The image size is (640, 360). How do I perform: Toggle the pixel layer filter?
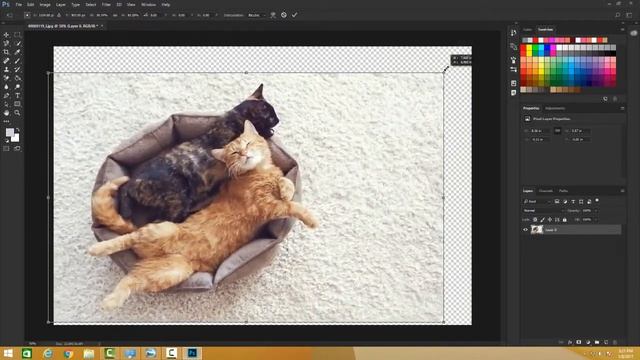coord(557,202)
